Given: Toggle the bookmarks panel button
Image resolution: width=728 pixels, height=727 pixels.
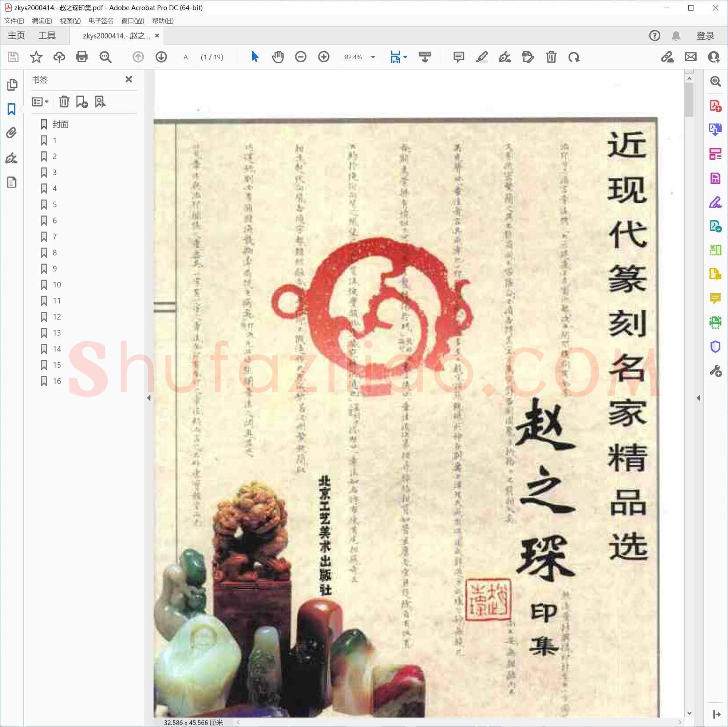Looking at the screenshot, I should 12,109.
